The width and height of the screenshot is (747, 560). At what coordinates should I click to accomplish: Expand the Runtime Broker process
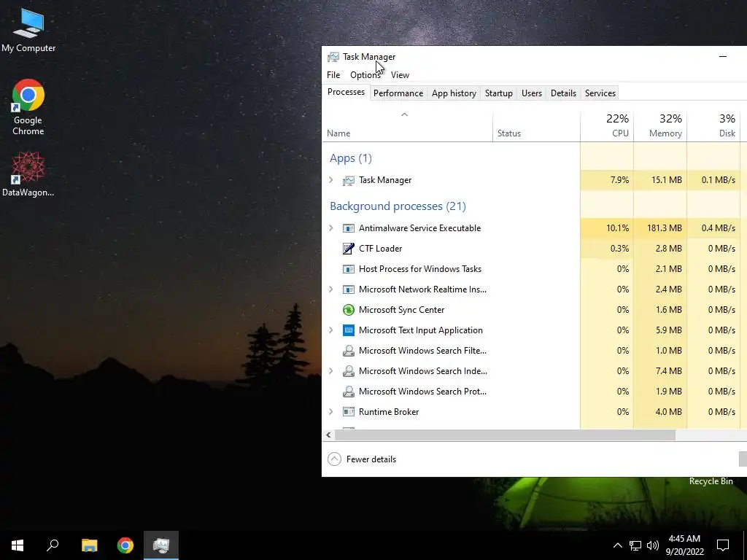pyautogui.click(x=331, y=412)
